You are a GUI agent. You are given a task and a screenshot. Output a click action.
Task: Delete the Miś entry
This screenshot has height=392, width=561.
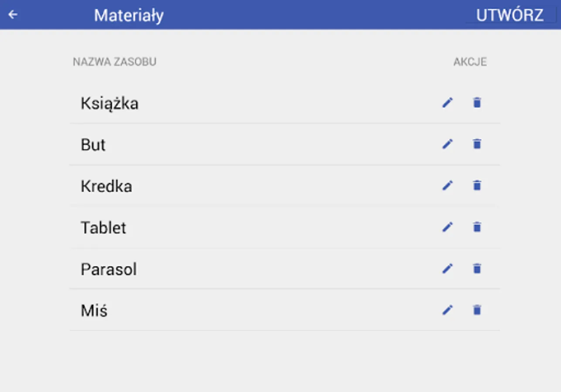pos(477,310)
